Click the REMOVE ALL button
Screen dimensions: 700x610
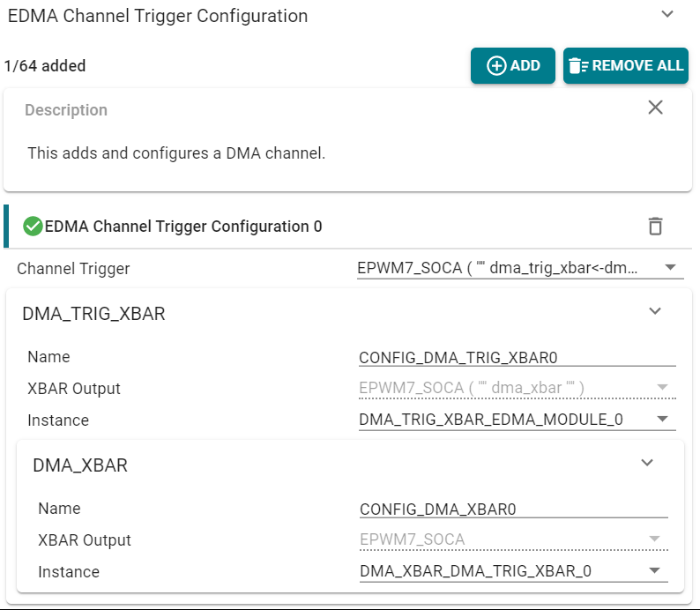tap(625, 66)
